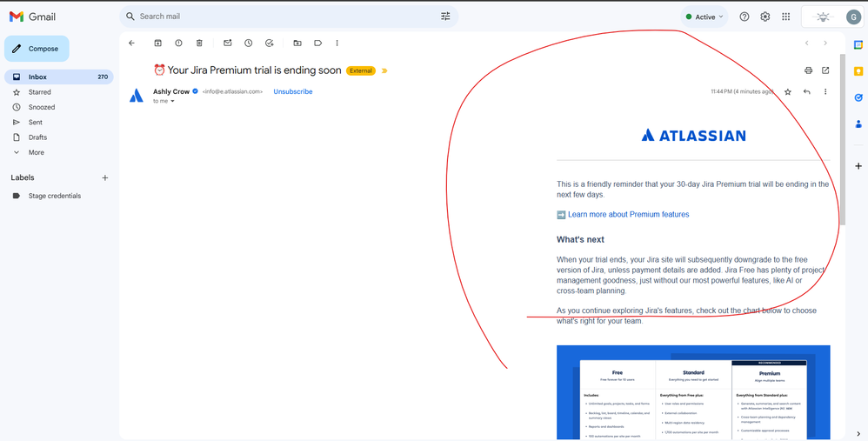This screenshot has width=868, height=441.
Task: Open toolbar More options menu
Action: (x=337, y=43)
